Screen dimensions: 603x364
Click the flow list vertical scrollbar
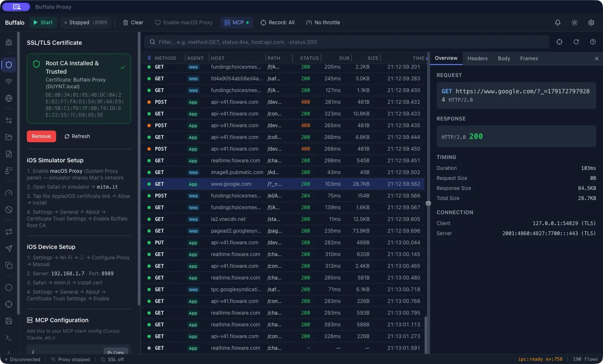click(x=426, y=335)
